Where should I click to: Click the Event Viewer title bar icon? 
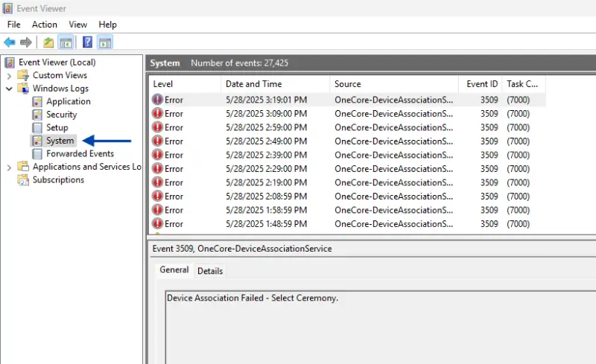pyautogui.click(x=7, y=8)
